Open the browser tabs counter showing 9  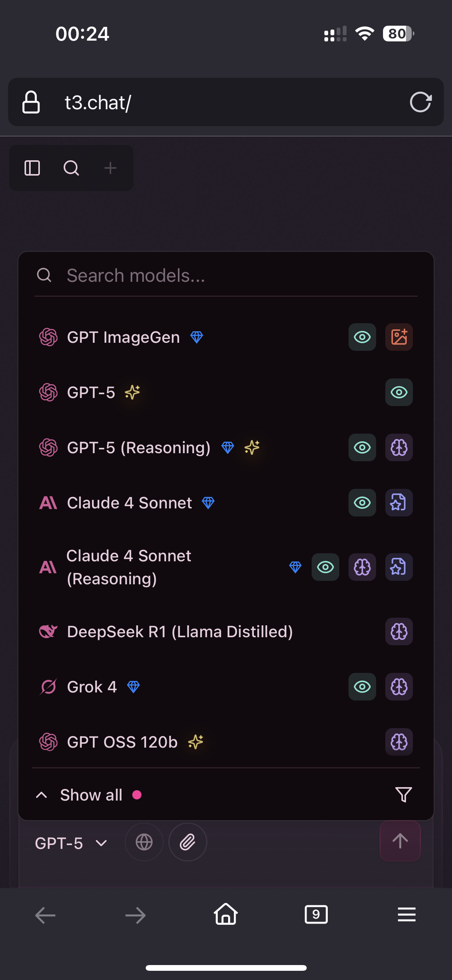tap(316, 914)
